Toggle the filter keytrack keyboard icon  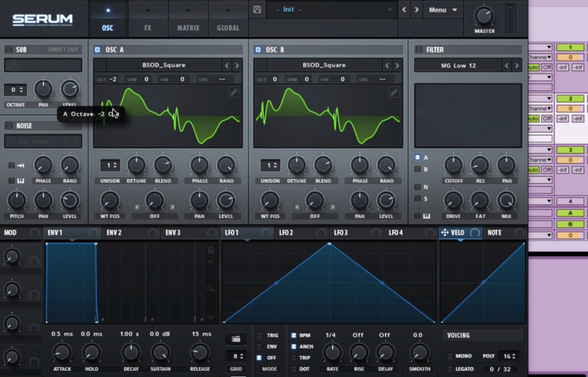coord(427,216)
